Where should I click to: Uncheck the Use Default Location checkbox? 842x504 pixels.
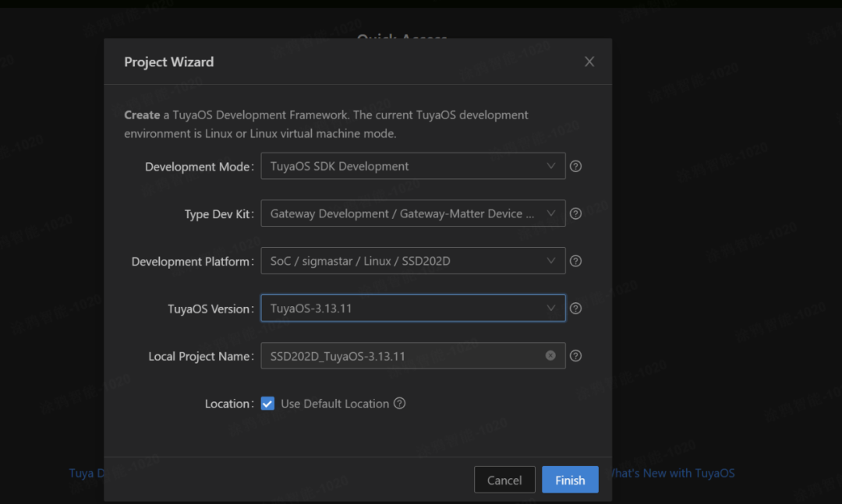click(x=267, y=404)
